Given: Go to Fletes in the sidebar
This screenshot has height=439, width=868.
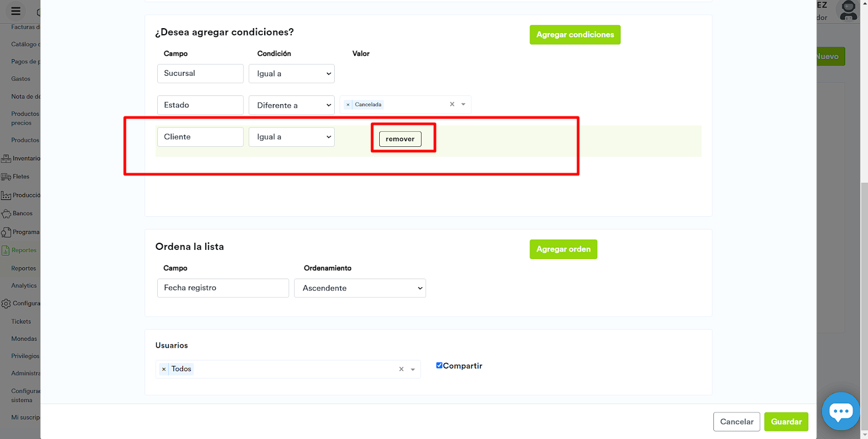Looking at the screenshot, I should tap(21, 177).
